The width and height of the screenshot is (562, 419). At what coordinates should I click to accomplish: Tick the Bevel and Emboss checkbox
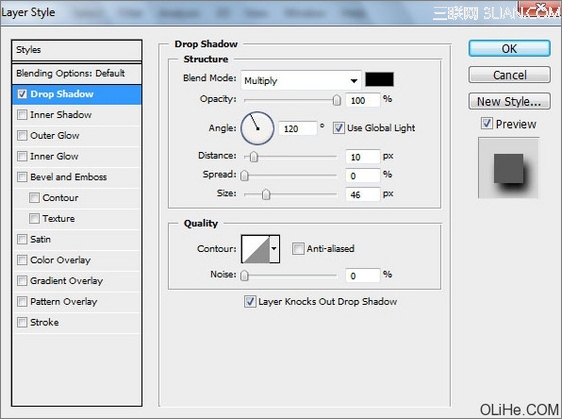click(x=22, y=177)
